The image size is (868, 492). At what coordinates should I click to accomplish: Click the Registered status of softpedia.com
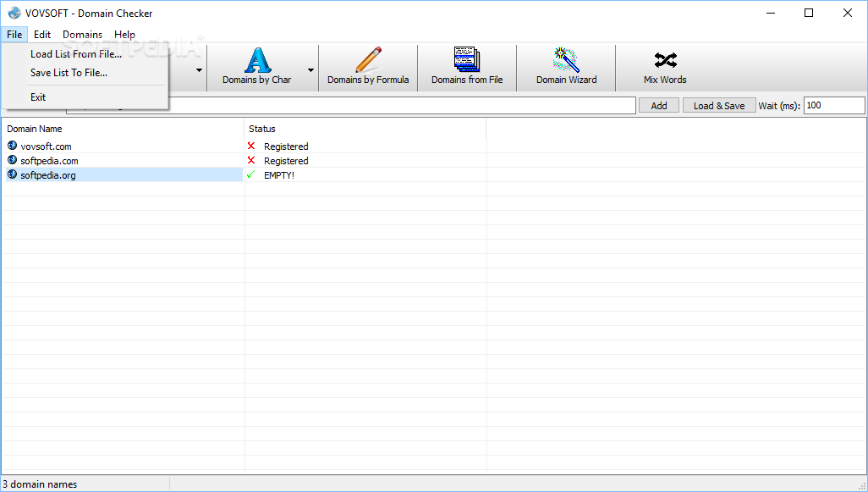[286, 161]
